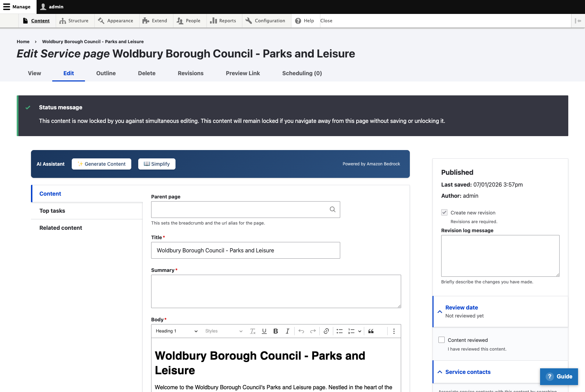This screenshot has width=585, height=392.
Task: Insert a link in the Body editor
Action: coord(326,331)
